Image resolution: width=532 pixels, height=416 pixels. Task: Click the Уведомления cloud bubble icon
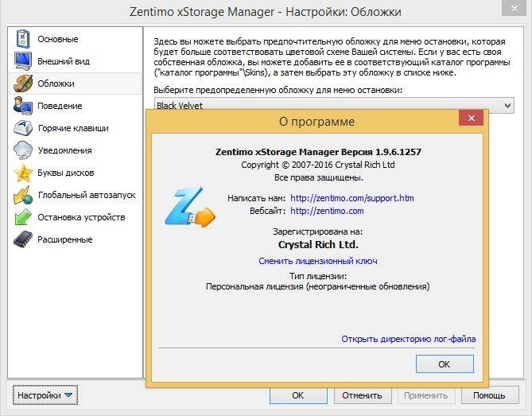23,150
